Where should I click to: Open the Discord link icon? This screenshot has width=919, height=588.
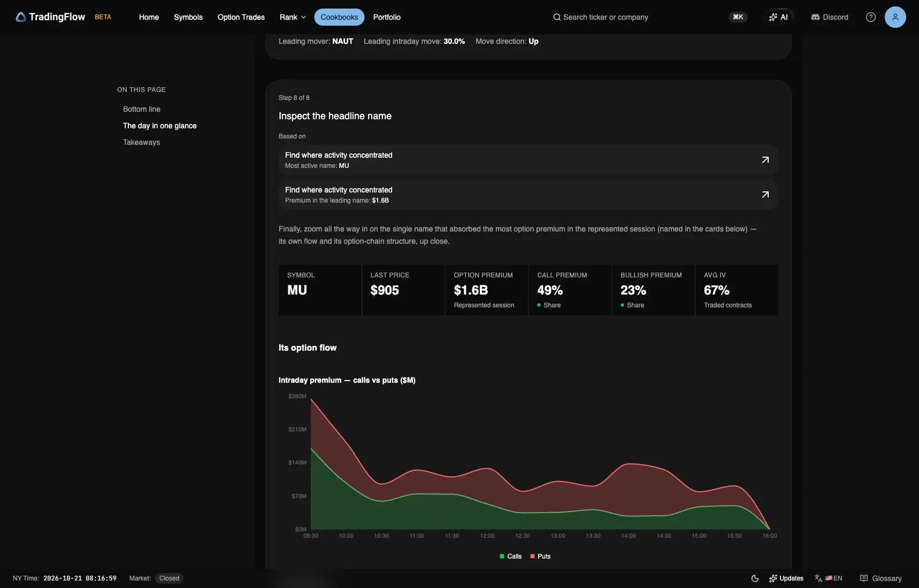click(x=815, y=17)
